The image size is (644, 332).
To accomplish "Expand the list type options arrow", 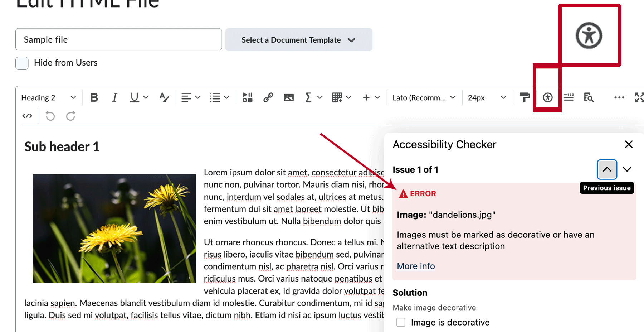I will pos(226,97).
